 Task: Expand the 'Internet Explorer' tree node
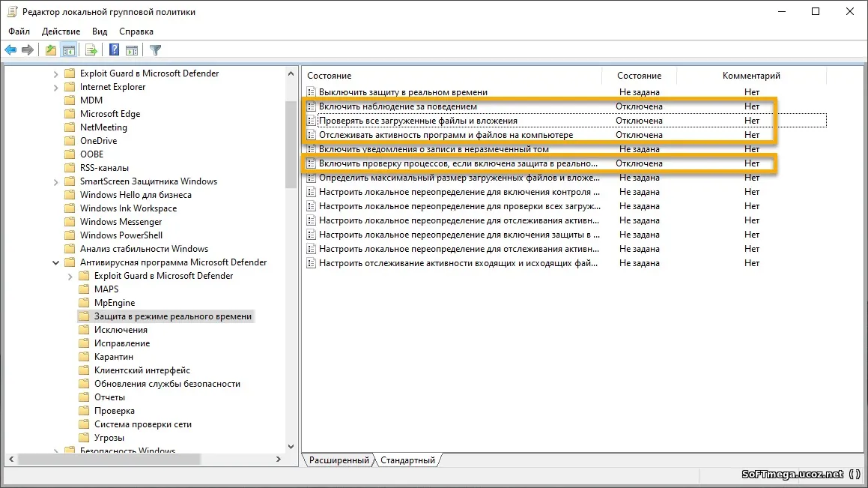click(55, 86)
